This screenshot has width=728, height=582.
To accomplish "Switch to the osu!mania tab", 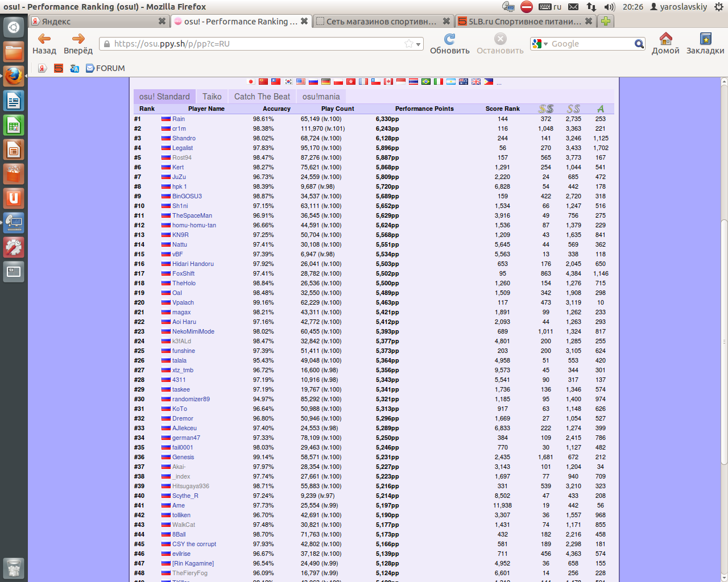I will (321, 97).
